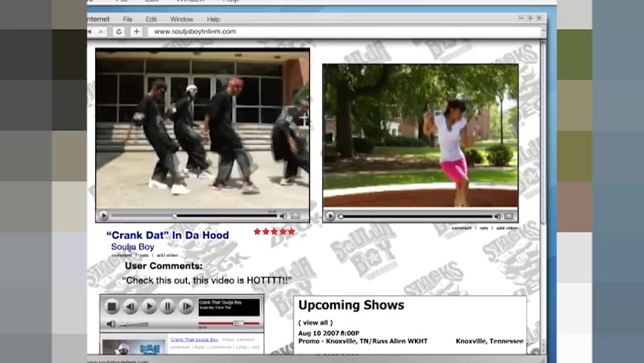The height and width of the screenshot is (363, 644).
Task: Reload the page with the browser refresh icon
Action: (x=119, y=32)
